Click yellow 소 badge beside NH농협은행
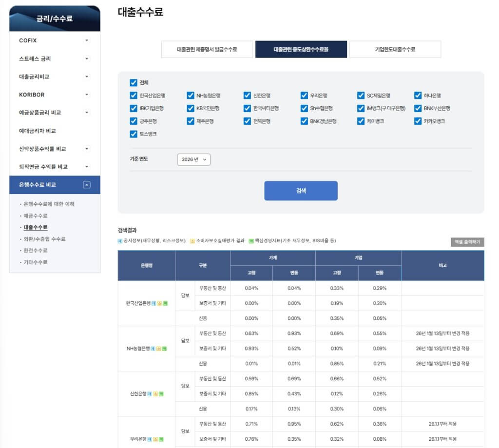Viewport: 499px width, 448px height. [158, 349]
